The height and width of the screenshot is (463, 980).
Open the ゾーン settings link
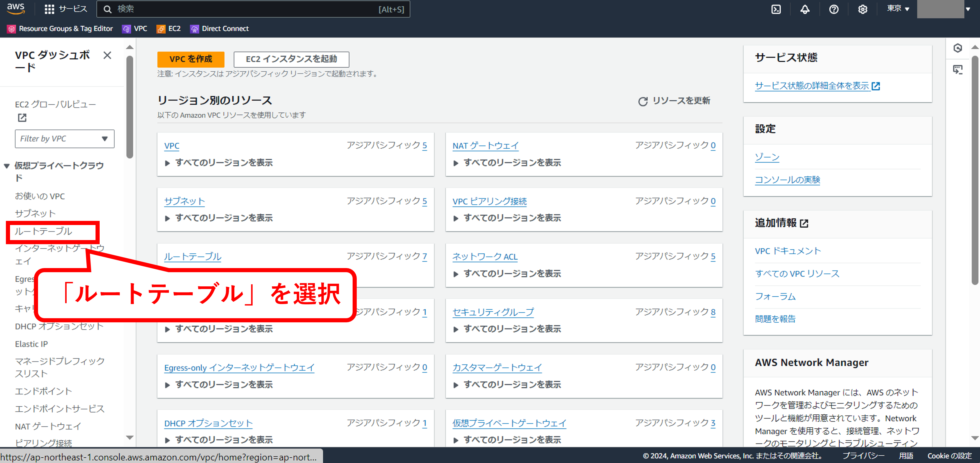[x=767, y=157]
